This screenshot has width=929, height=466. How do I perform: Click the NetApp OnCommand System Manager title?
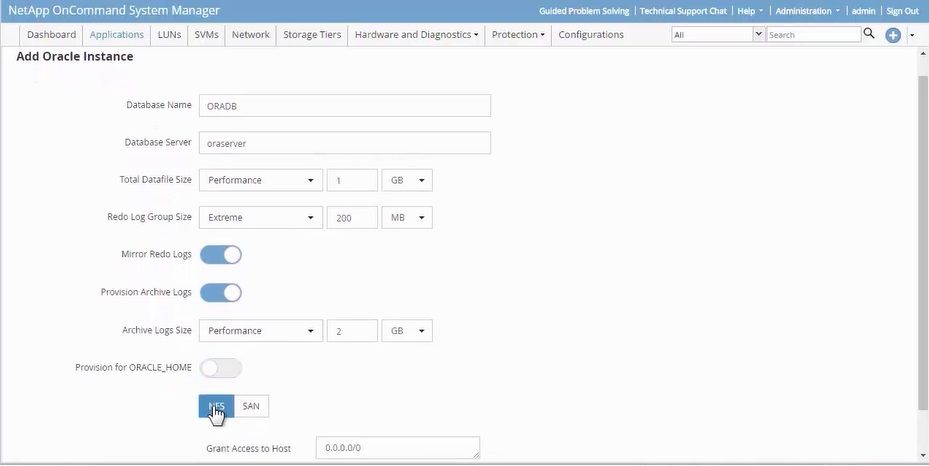(x=114, y=11)
